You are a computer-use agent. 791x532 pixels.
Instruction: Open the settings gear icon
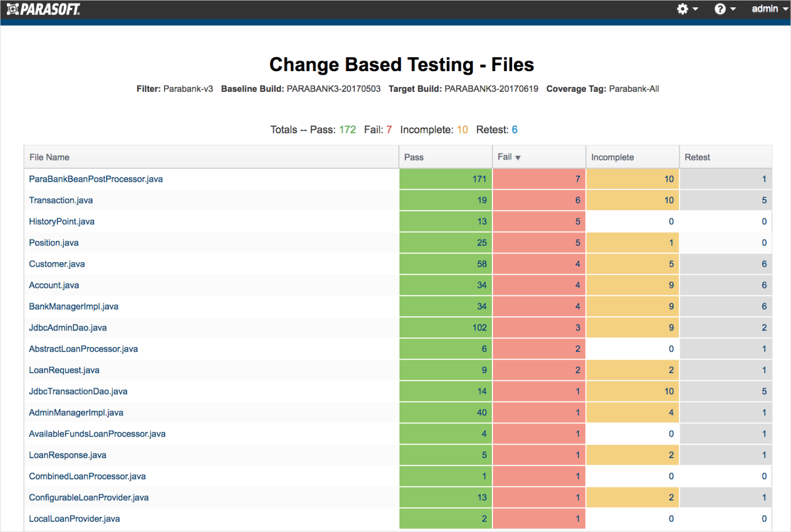coord(681,8)
